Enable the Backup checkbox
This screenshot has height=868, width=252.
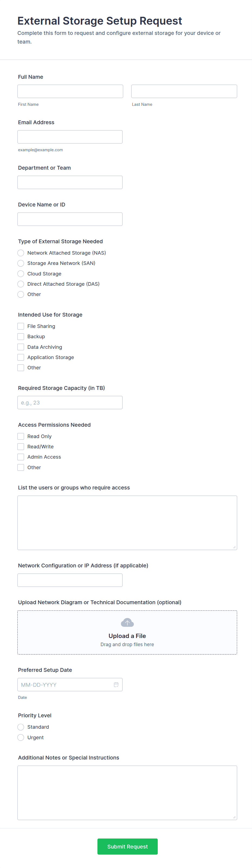click(x=21, y=337)
